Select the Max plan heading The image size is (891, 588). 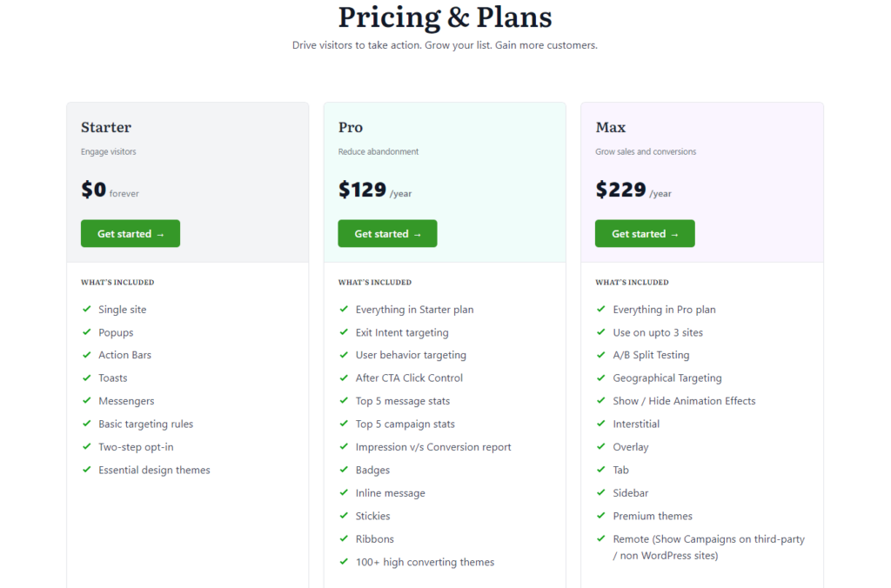pyautogui.click(x=609, y=127)
